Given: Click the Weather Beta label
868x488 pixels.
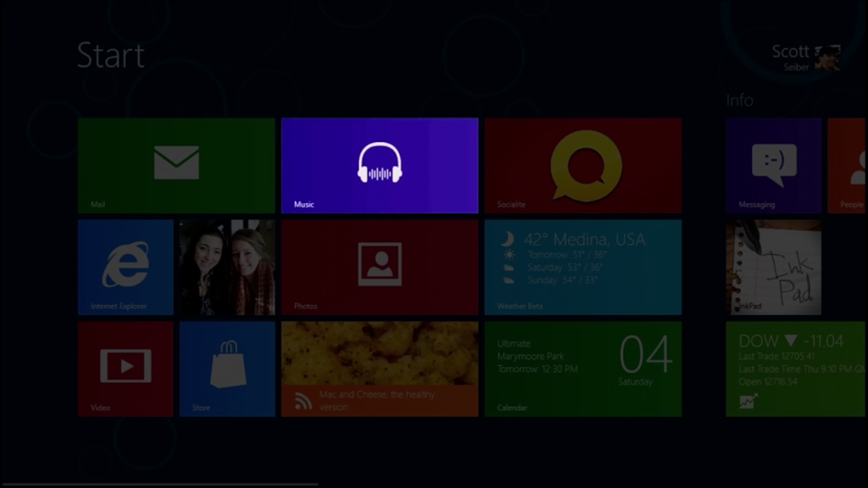Looking at the screenshot, I should [520, 306].
